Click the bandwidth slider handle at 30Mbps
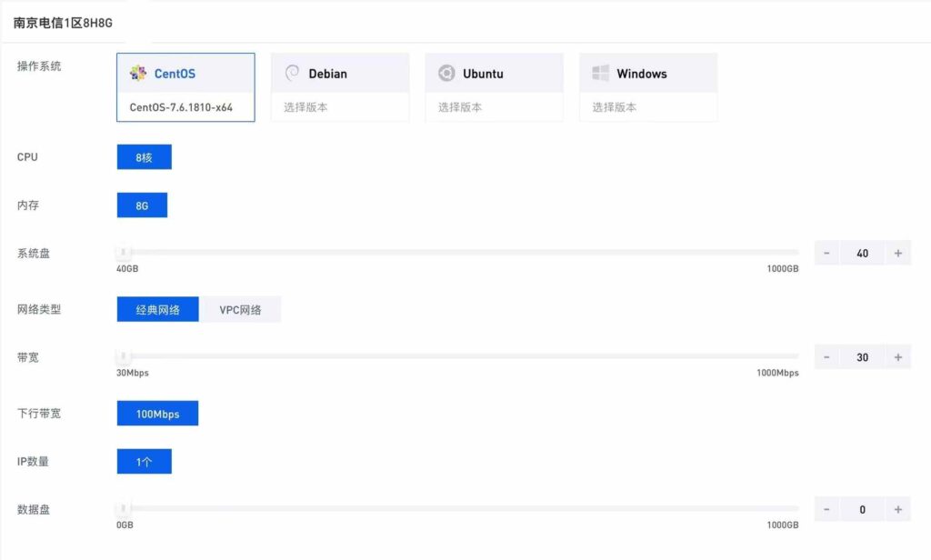 coord(124,356)
